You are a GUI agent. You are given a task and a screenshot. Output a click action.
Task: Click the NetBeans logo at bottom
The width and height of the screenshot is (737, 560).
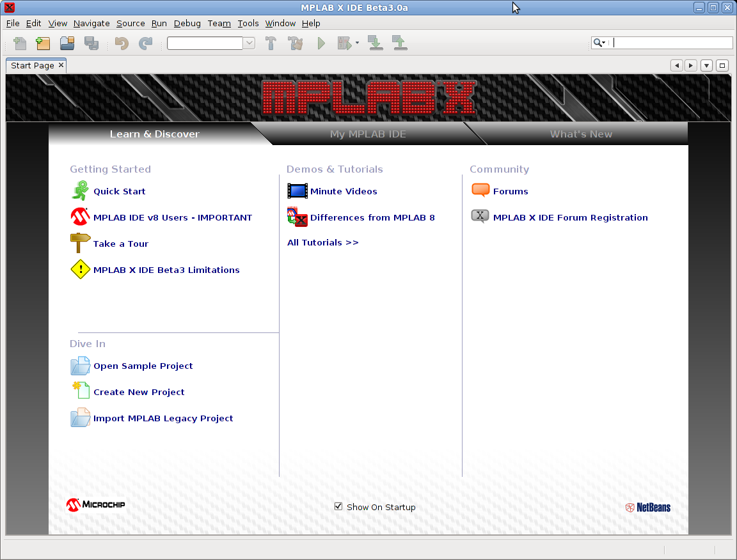(x=647, y=507)
